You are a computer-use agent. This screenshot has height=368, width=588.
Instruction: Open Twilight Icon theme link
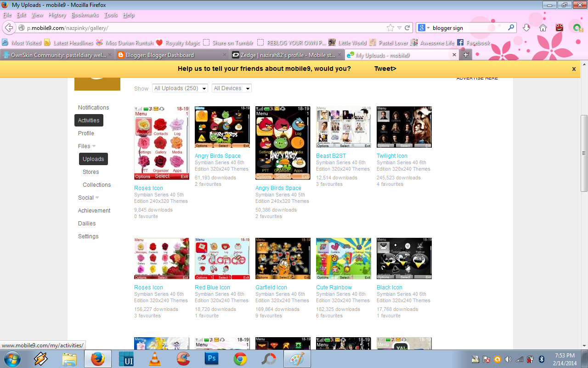pos(392,156)
